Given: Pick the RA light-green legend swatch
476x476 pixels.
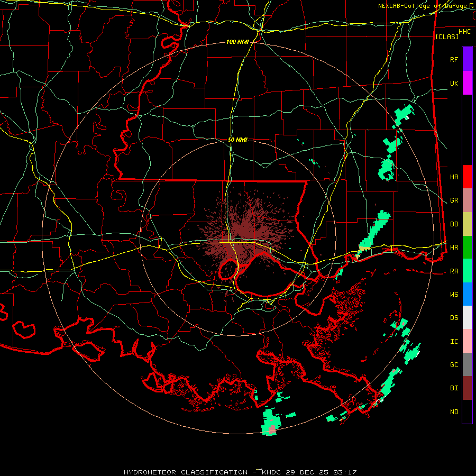Looking at the screenshot, I should (467, 271).
